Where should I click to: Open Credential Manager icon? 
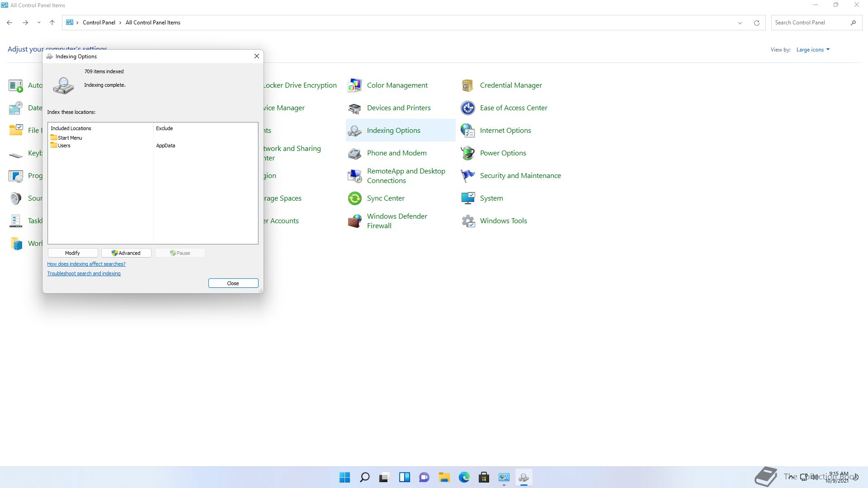(468, 85)
